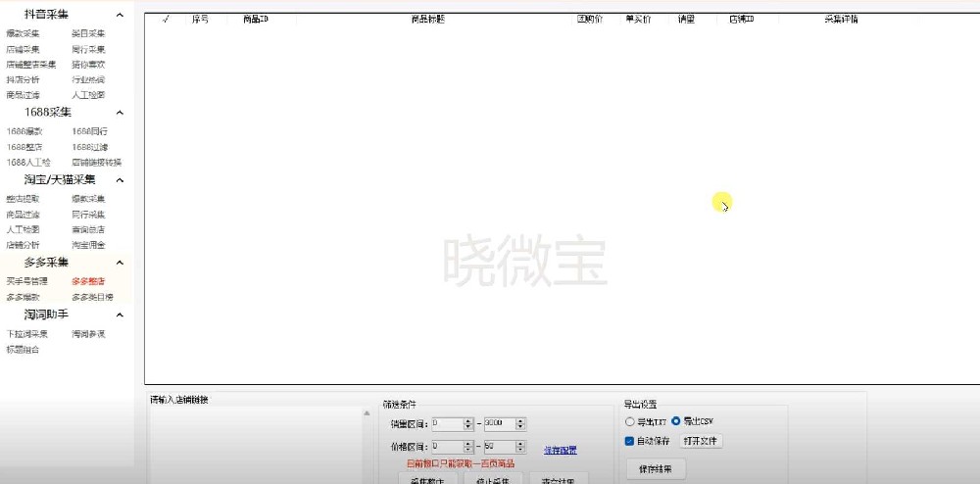Image resolution: width=980 pixels, height=484 pixels.
Task: Collapse the 淘宝/天猫采集 section chevron
Action: 120,180
